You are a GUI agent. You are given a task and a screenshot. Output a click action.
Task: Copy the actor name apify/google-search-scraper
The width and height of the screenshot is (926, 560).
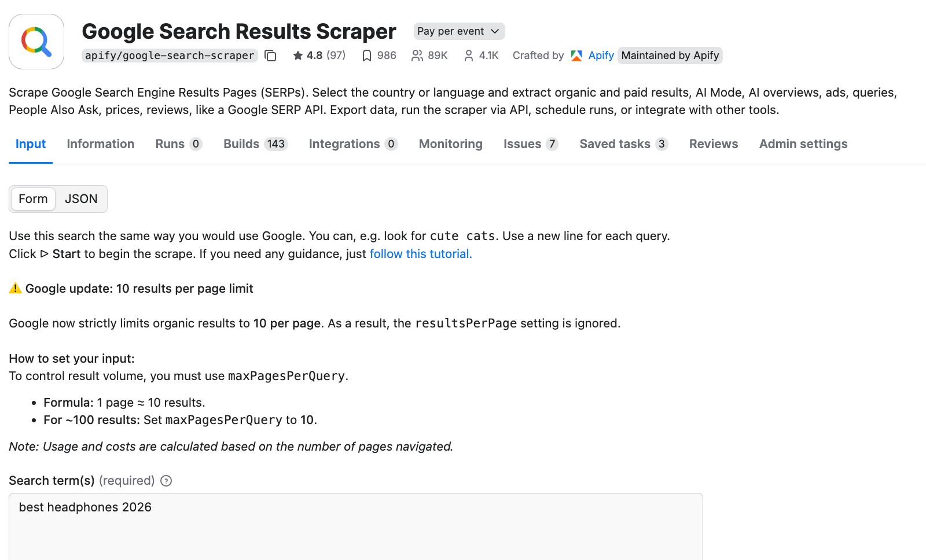[x=270, y=56]
